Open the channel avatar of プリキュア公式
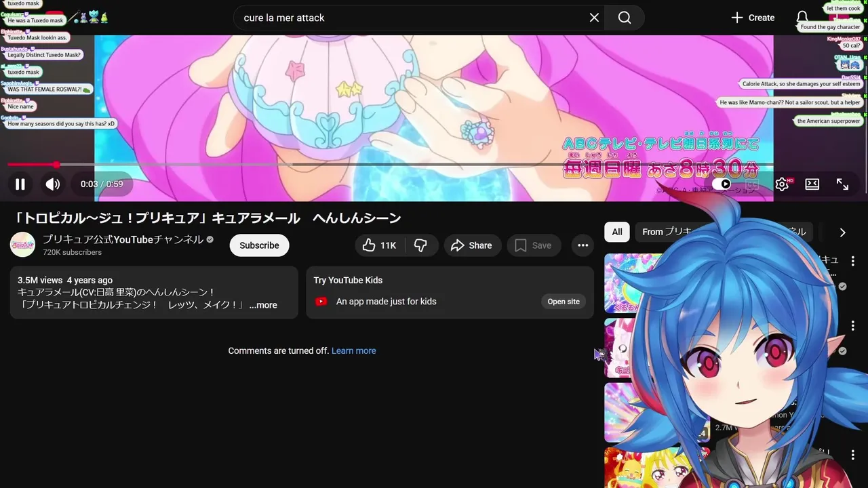The width and height of the screenshot is (868, 488). pos(22,245)
